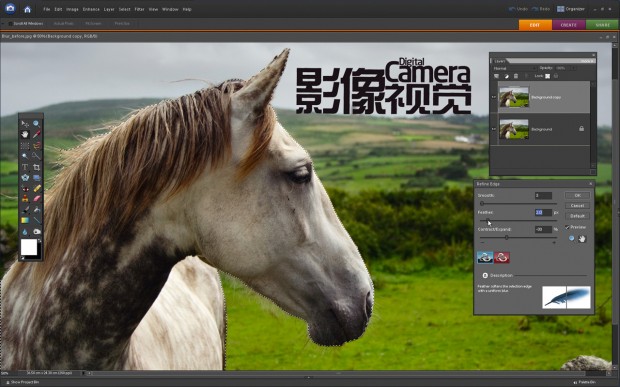Toggle lock transparent pixels in Layers panel
Screen dimensions: 620x387
(547, 76)
